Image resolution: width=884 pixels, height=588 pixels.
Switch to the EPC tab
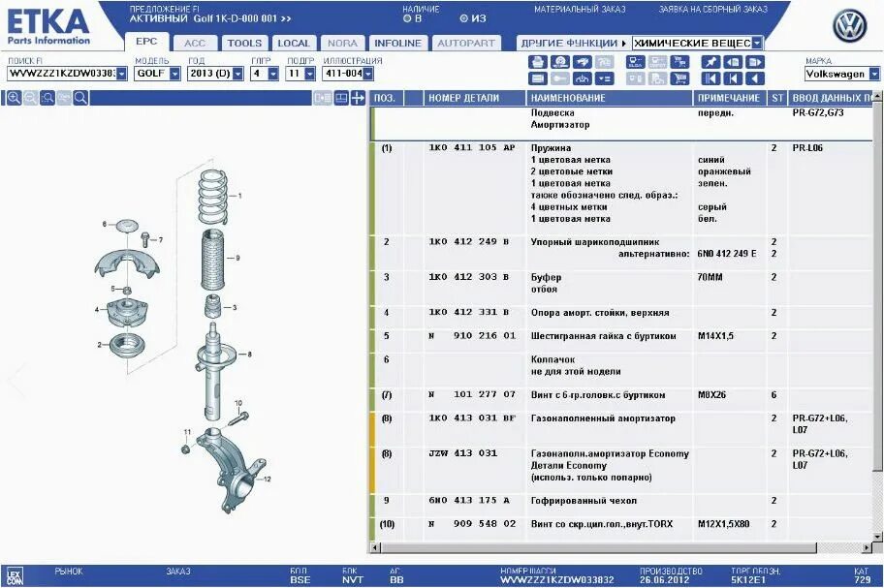coord(146,42)
